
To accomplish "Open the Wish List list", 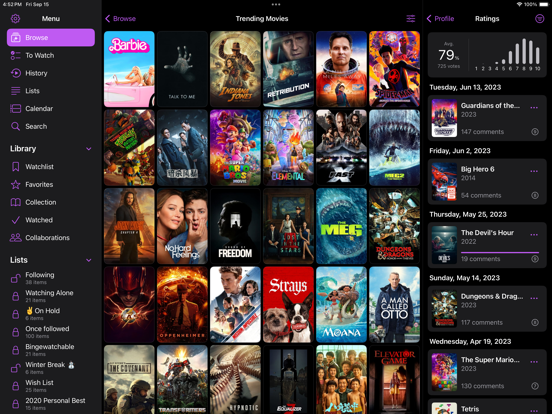I will click(51, 385).
